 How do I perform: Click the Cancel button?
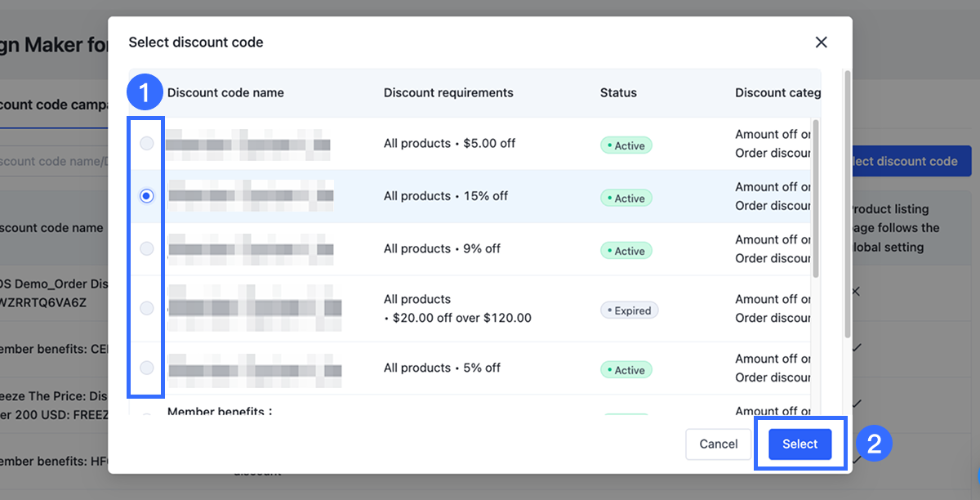coord(719,444)
